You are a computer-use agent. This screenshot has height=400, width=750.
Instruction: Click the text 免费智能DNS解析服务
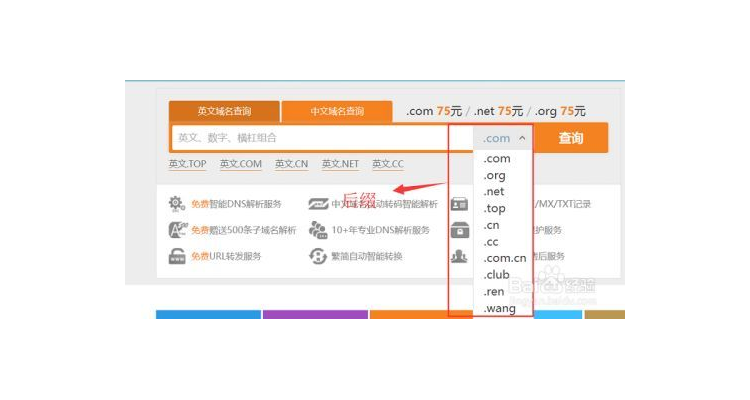pos(236,204)
